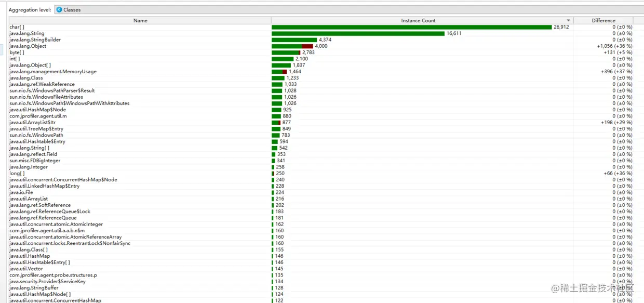644x303 pixels.
Task: Select the java.lang.String row
Action: tap(321, 33)
